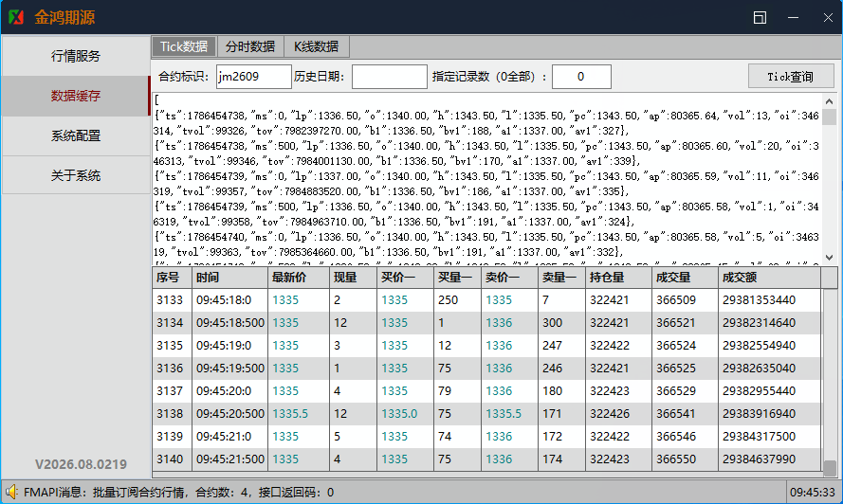Viewport: 843px width, 504px height.
Task: Click the turnover 29384637990 cell
Action: (769, 459)
